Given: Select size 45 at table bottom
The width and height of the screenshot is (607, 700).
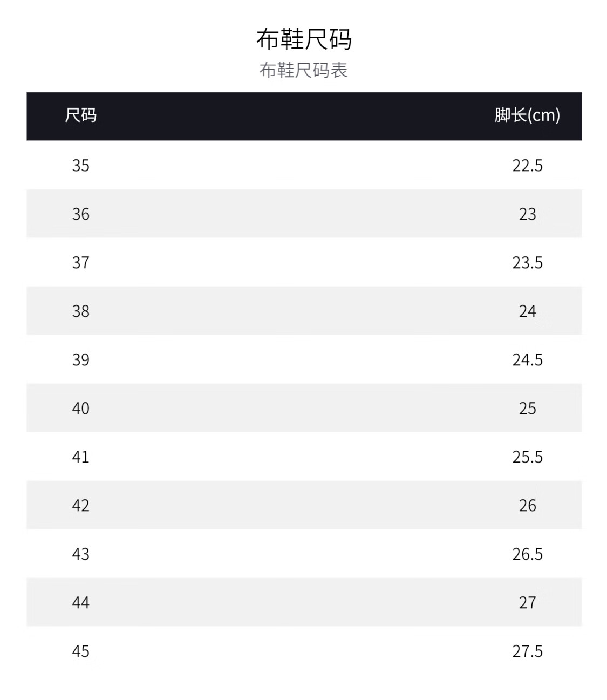Looking at the screenshot, I should (81, 651).
